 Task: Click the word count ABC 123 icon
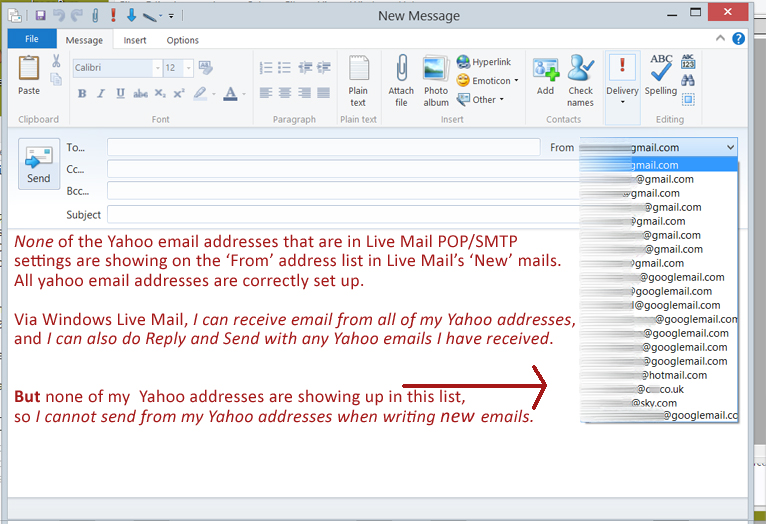pos(688,61)
